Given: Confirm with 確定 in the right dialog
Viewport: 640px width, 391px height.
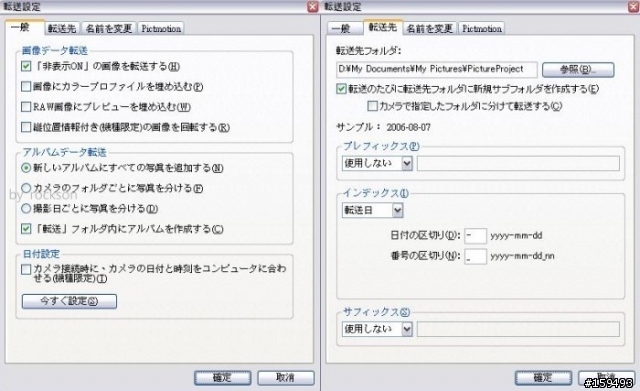Looking at the screenshot, I should [543, 378].
